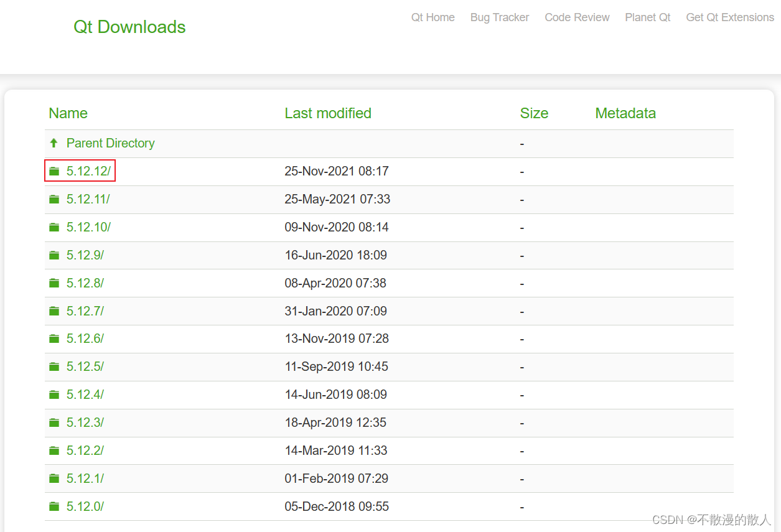Open the 5.12.4/ directory link
This screenshot has height=532, width=781.
[85, 394]
